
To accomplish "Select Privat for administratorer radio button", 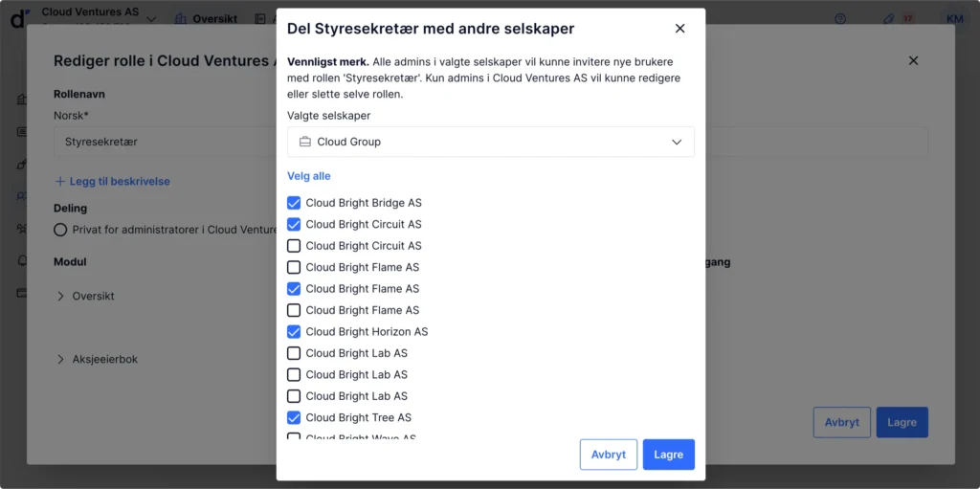I will click(60, 230).
